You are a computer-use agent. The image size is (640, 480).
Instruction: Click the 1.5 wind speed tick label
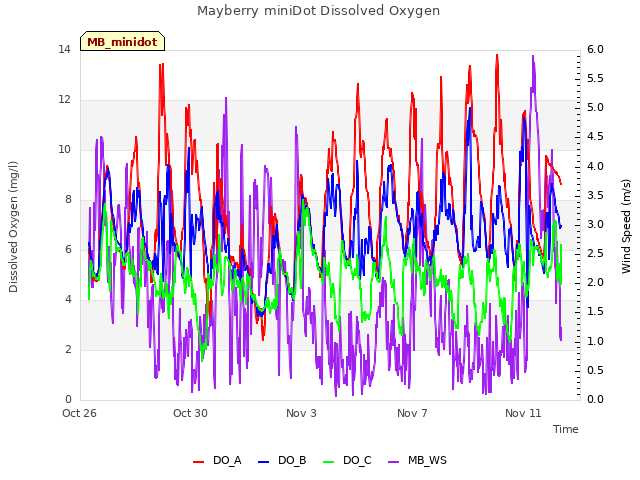595,312
